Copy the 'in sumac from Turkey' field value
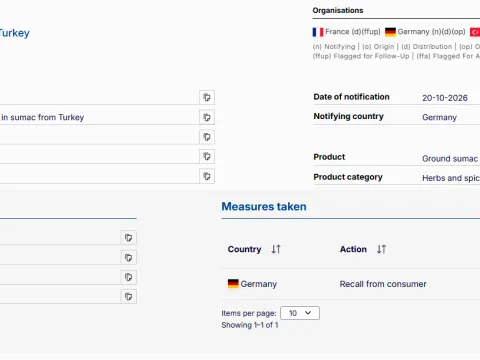Image resolution: width=480 pixels, height=360 pixels. (x=207, y=117)
